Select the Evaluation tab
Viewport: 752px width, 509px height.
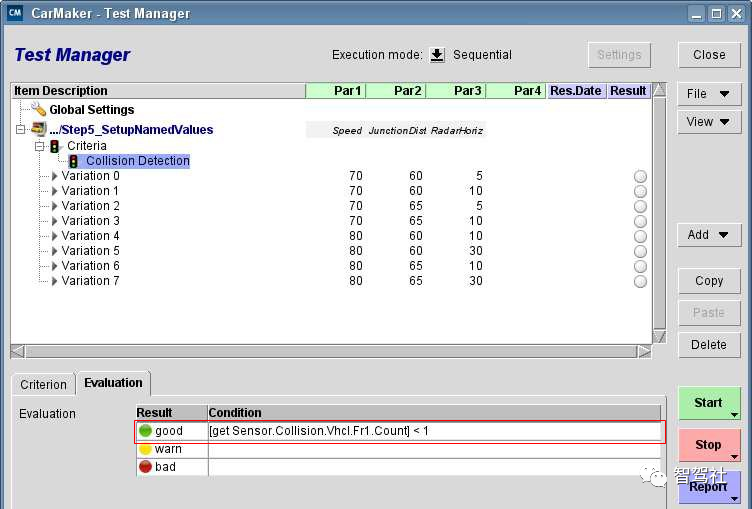114,383
